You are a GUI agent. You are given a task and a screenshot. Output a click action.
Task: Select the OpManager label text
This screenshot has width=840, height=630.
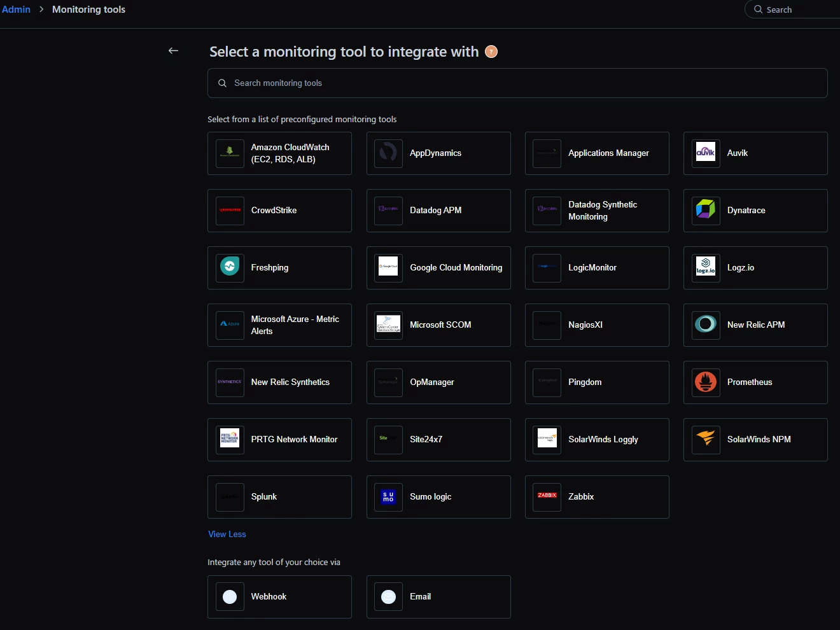coord(432,382)
